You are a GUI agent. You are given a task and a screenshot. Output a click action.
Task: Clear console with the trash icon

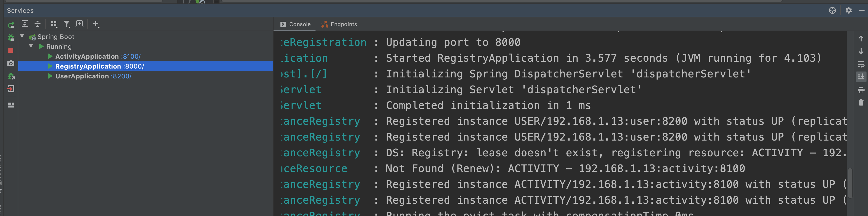(x=861, y=103)
